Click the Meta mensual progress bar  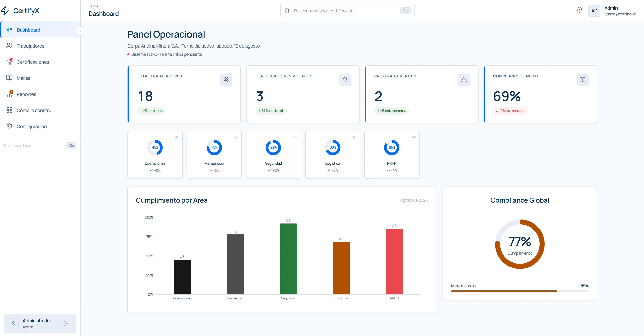coord(520,291)
